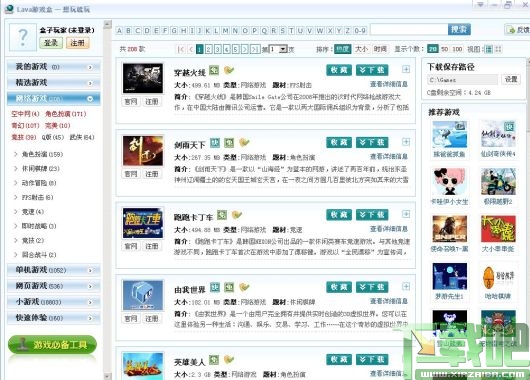Go to the last page arrow icon
The height and width of the screenshot is (380, 530).
point(255,49)
